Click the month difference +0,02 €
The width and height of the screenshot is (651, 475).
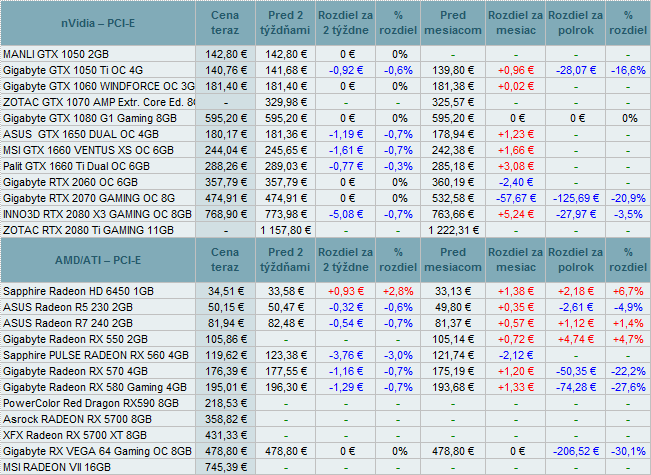[x=516, y=86]
